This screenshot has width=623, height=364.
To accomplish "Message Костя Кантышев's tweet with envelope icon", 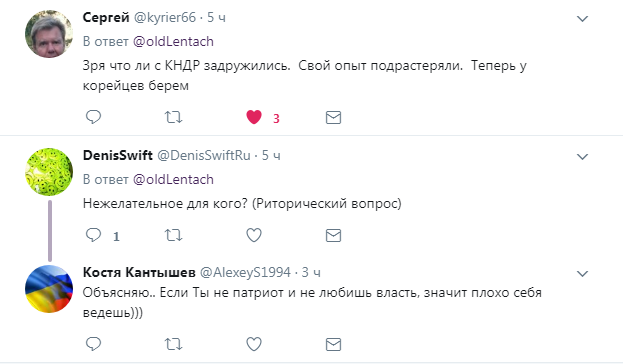I will (333, 344).
